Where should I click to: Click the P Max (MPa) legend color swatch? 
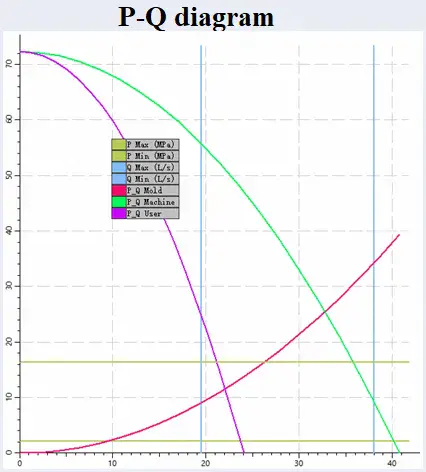[x=119, y=145]
